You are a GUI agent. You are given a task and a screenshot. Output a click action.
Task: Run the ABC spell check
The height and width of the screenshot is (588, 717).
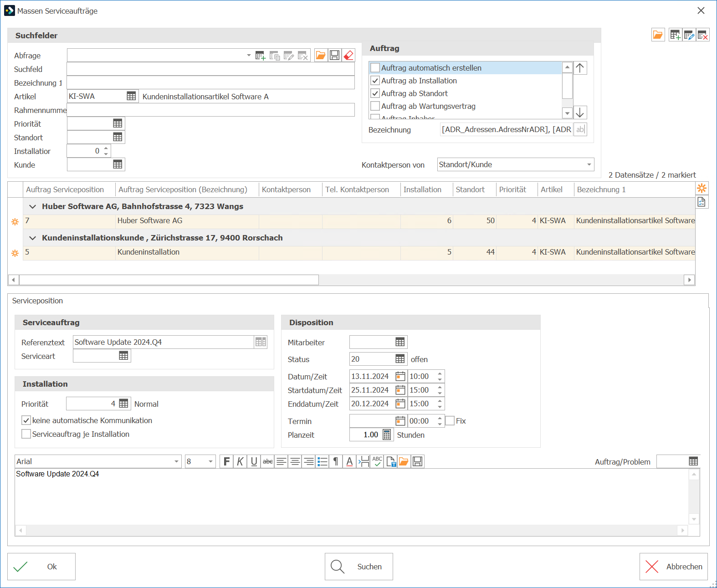tap(377, 461)
